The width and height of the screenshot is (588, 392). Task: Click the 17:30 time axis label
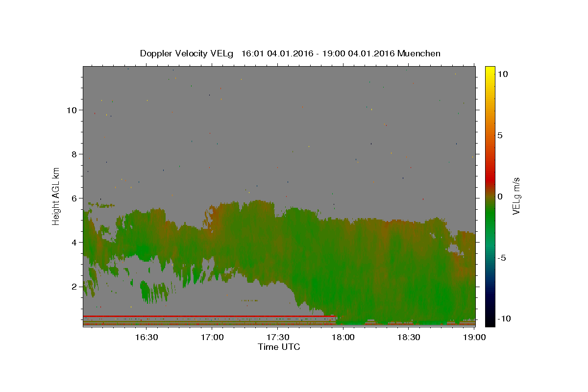[x=277, y=338]
